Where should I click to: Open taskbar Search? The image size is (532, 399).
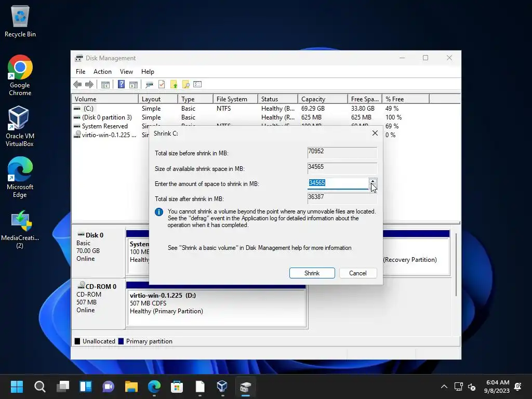pyautogui.click(x=39, y=387)
